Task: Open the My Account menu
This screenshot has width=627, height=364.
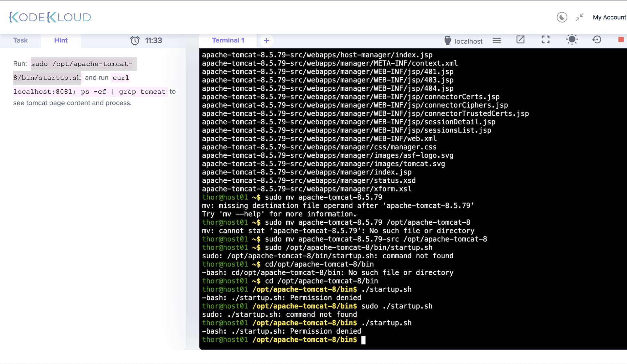Action: pyautogui.click(x=609, y=17)
